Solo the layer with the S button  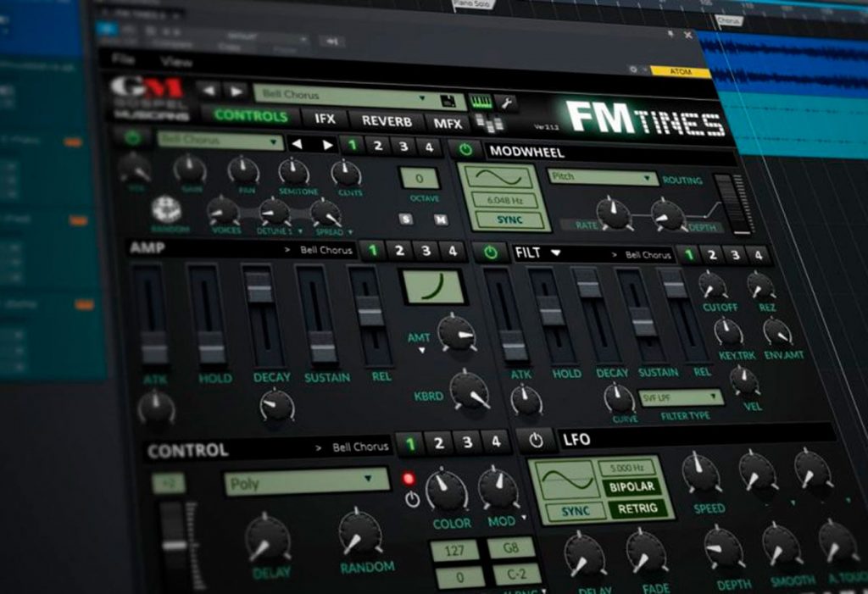(406, 219)
